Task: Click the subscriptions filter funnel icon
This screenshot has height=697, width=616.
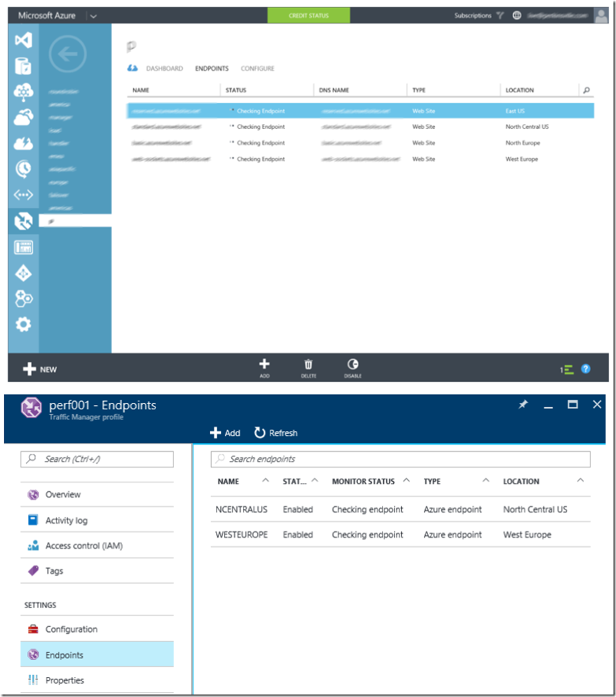Action: 500,16
